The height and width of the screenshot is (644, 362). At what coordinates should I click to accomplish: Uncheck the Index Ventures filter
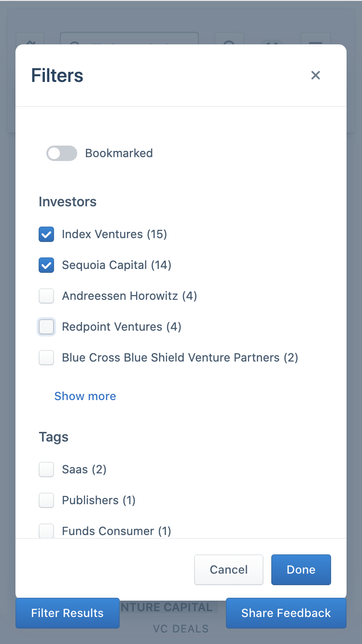click(46, 234)
